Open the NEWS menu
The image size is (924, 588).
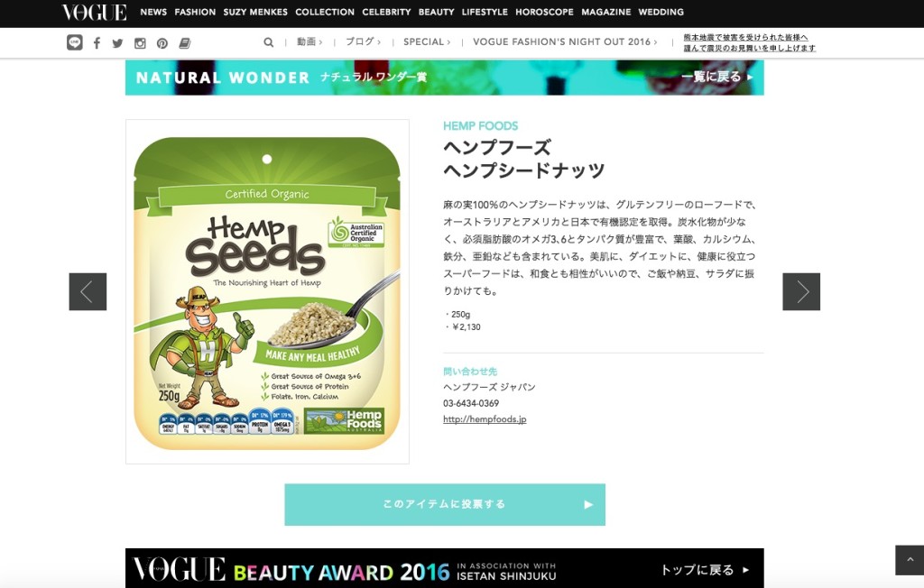(153, 12)
